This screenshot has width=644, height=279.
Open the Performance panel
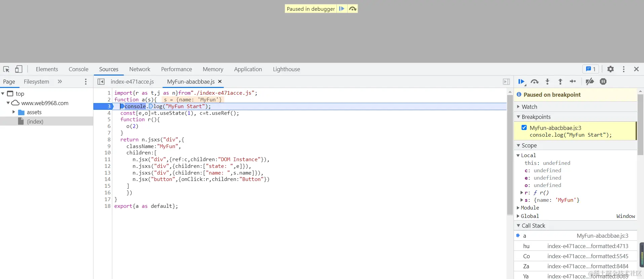(176, 69)
